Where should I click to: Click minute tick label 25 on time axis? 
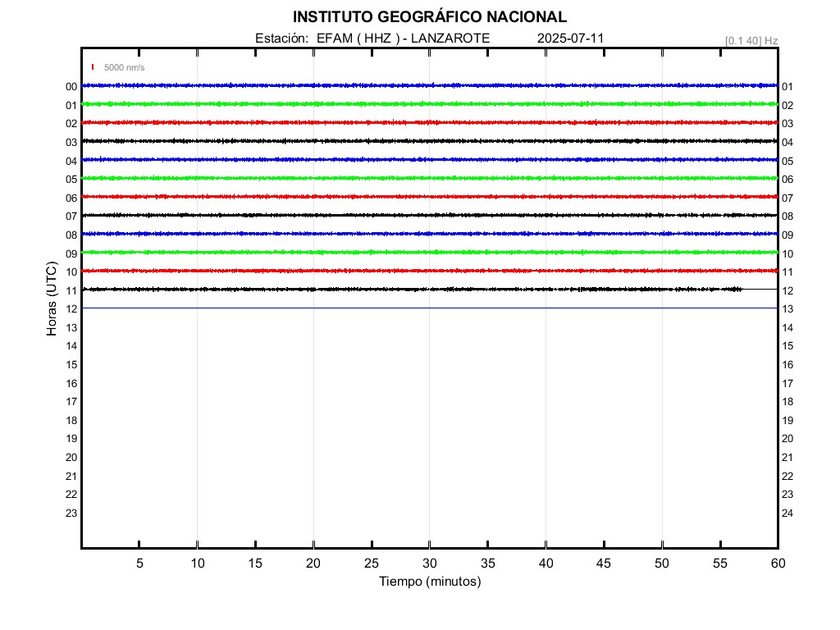point(372,563)
